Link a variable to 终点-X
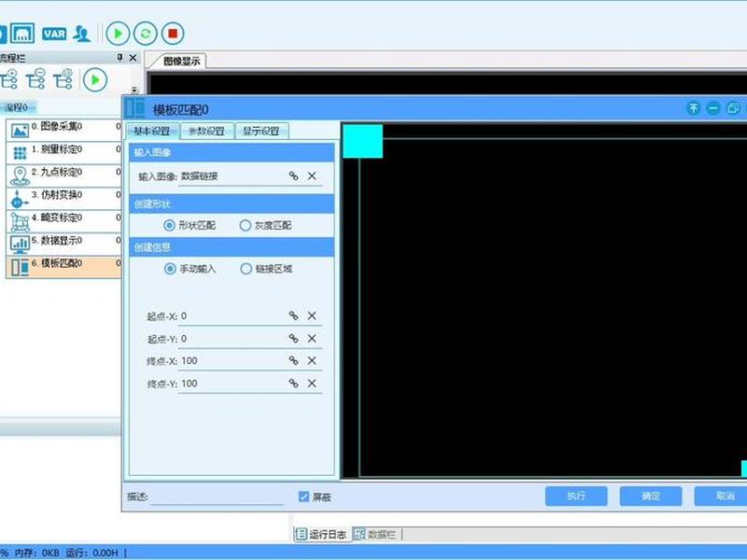The width and height of the screenshot is (747, 560). coord(293,360)
